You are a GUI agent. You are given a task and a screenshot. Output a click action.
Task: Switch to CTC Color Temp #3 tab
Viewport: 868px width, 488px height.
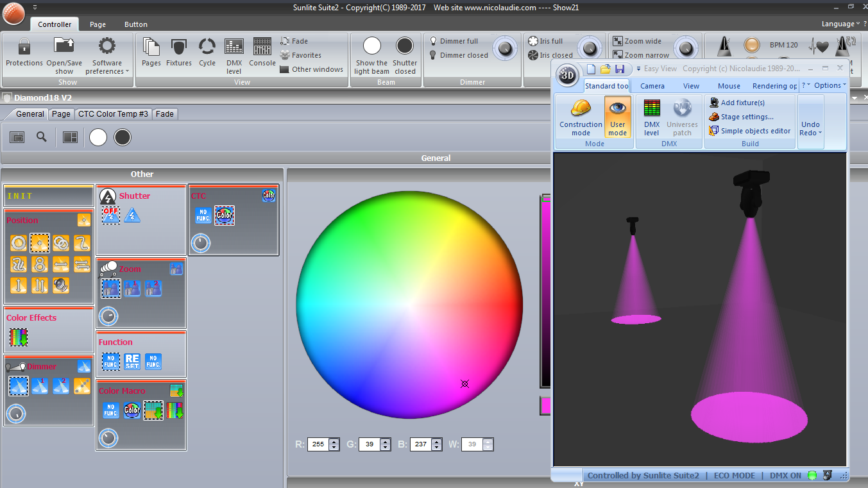[113, 114]
